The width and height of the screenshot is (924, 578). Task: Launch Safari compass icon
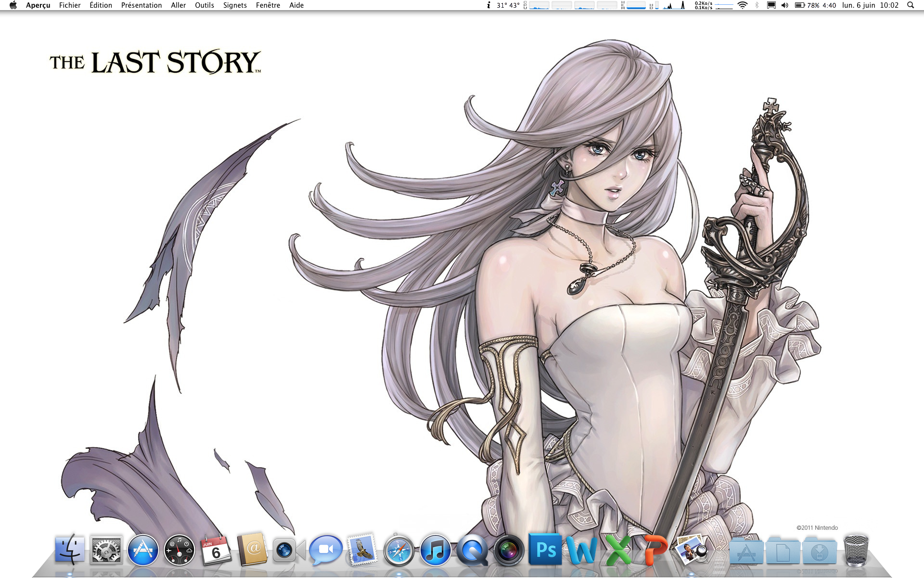tap(398, 551)
